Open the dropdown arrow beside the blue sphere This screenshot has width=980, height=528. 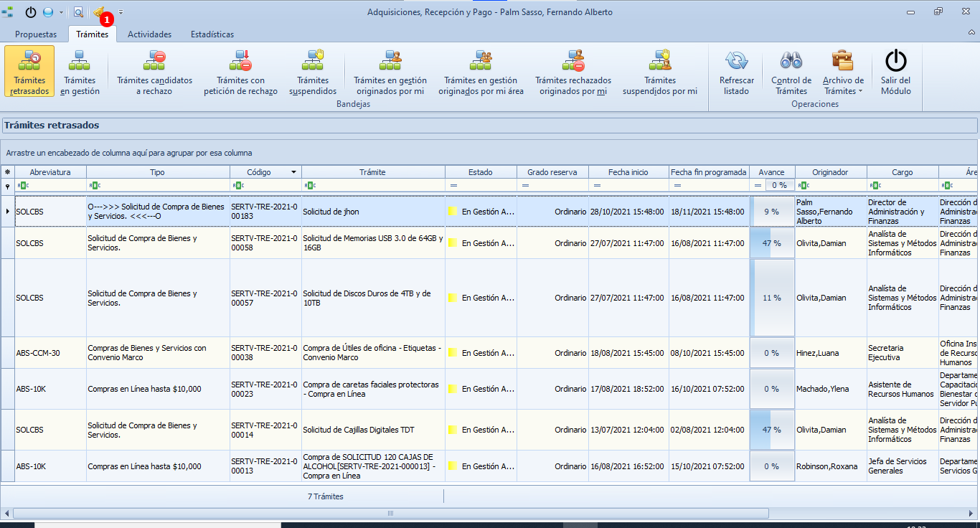(x=61, y=12)
